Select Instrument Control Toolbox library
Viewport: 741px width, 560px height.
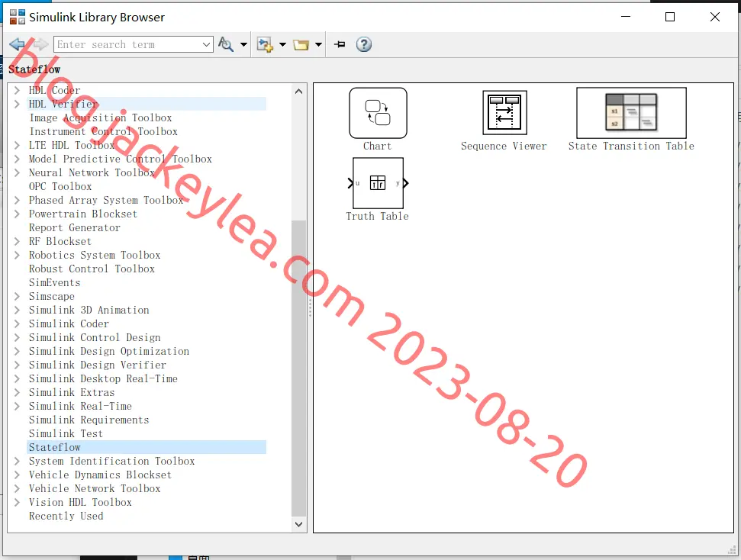(x=104, y=131)
